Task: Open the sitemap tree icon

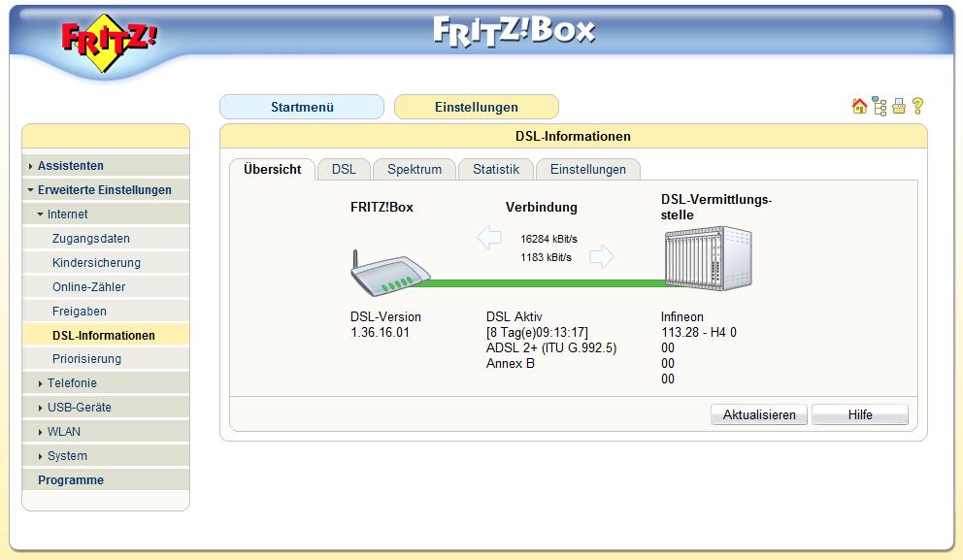Action: [x=880, y=106]
